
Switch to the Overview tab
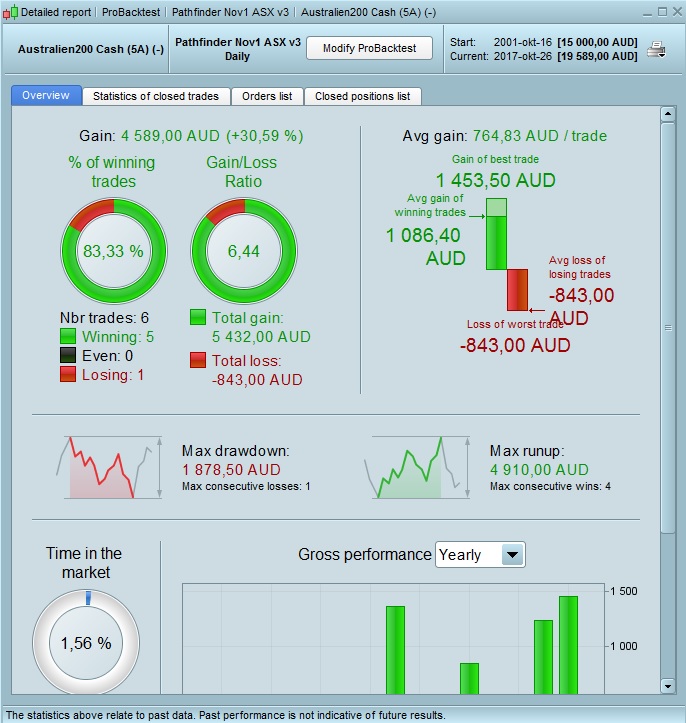point(46,95)
